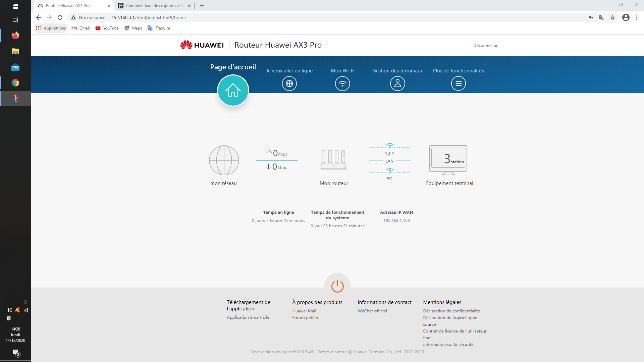
Task: Click the mon réseau globe icon
Action: 224,160
